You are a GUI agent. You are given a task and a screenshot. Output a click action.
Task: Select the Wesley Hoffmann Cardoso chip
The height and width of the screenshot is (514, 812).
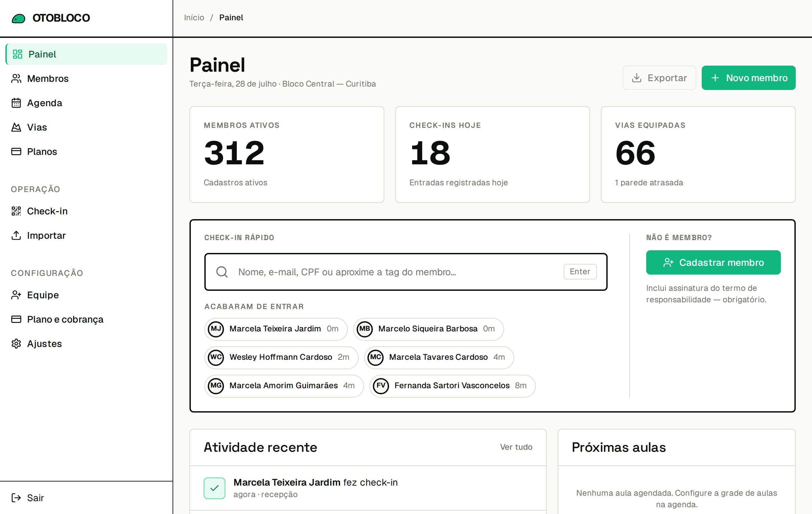click(x=281, y=357)
